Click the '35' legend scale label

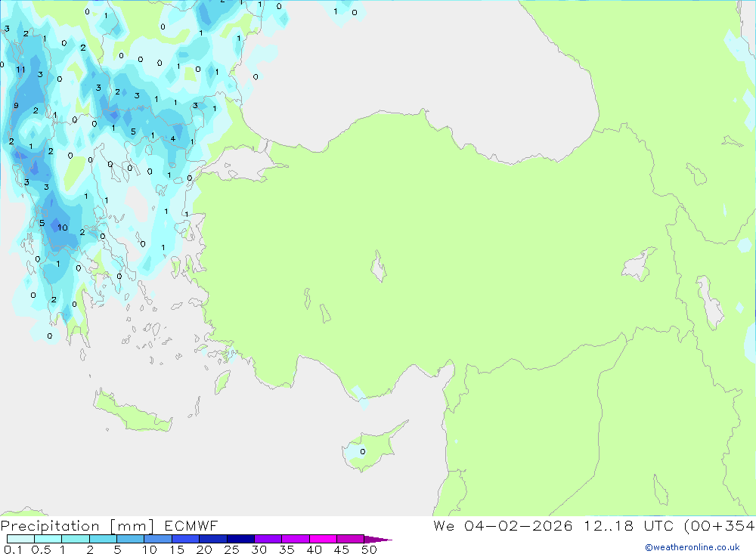[x=287, y=549]
